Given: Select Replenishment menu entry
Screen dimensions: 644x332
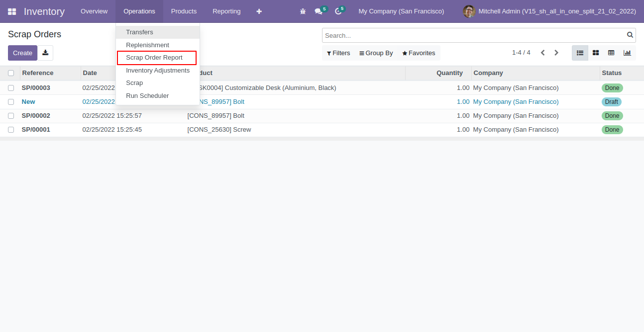Looking at the screenshot, I should click(158, 45).
